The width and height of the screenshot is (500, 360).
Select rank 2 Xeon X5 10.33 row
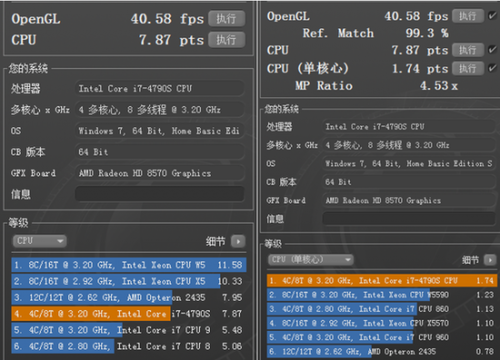tap(129, 281)
